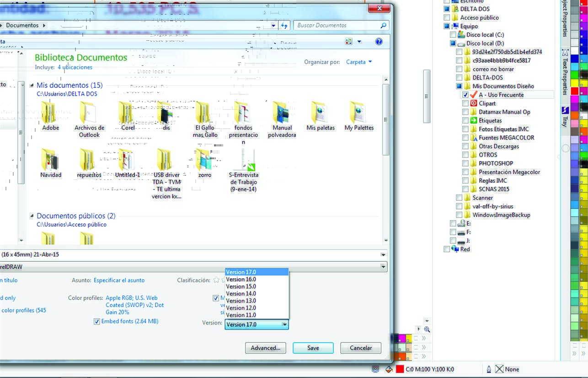Uncheck the A - Uso Frecuente checkbox
This screenshot has width=588, height=378.
[x=465, y=95]
